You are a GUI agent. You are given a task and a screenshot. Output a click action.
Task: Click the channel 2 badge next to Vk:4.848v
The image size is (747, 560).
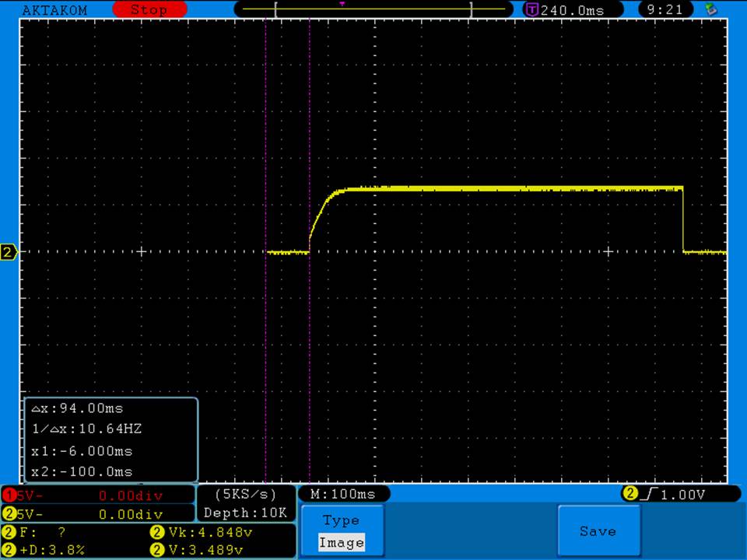[157, 531]
